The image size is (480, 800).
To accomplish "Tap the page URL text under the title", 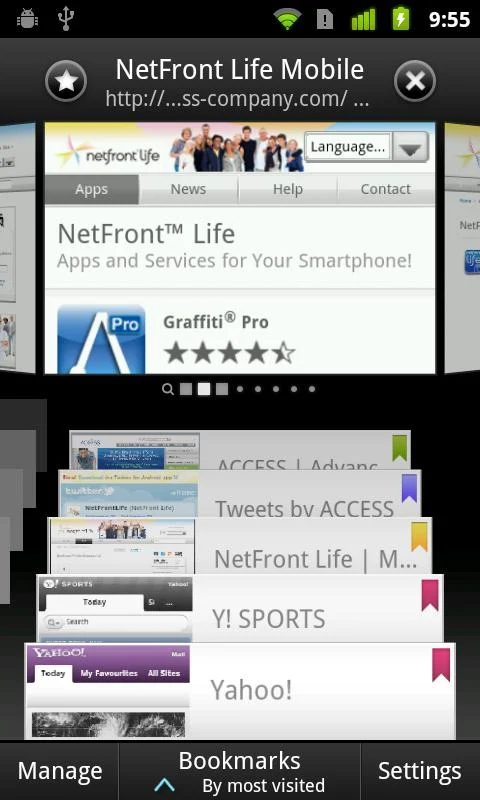I will [x=237, y=98].
